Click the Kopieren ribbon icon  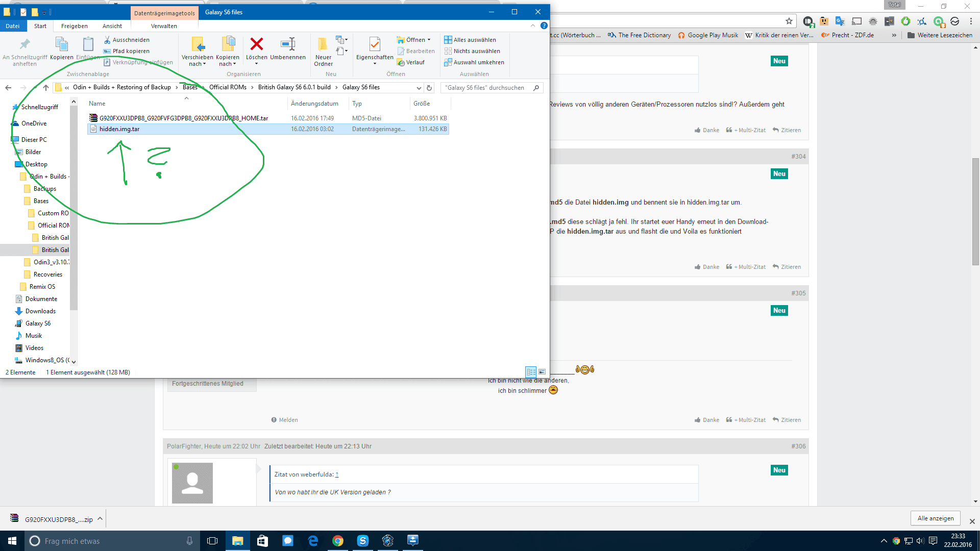61,49
